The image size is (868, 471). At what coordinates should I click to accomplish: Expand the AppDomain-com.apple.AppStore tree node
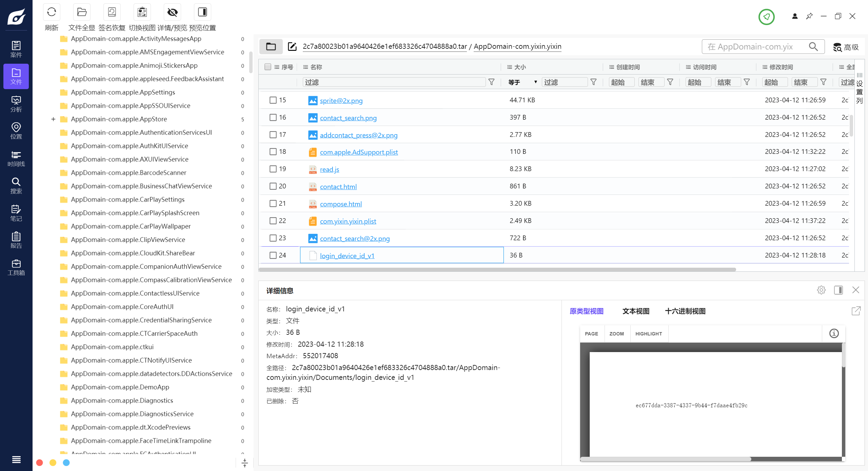tap(53, 119)
